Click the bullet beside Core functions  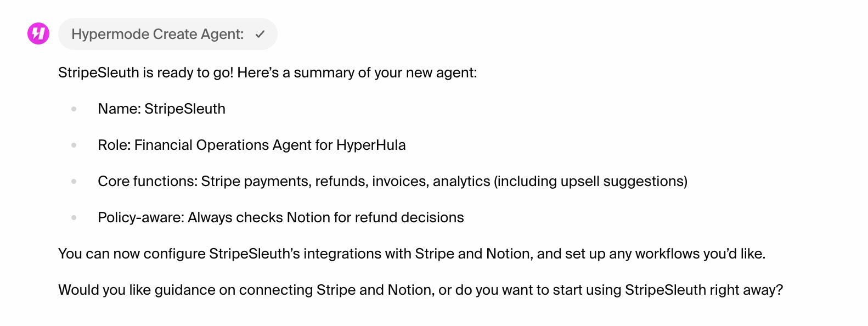coord(73,181)
